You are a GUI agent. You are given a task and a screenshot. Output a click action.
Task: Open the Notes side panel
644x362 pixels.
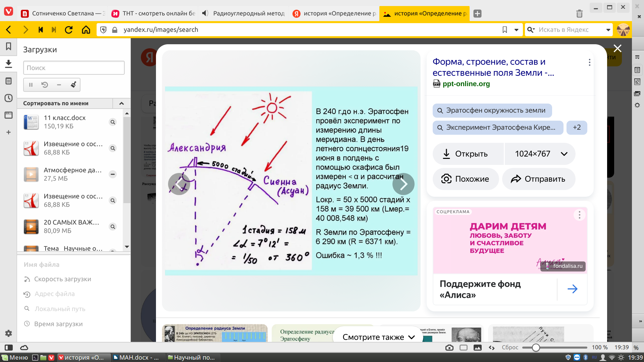[x=8, y=81]
